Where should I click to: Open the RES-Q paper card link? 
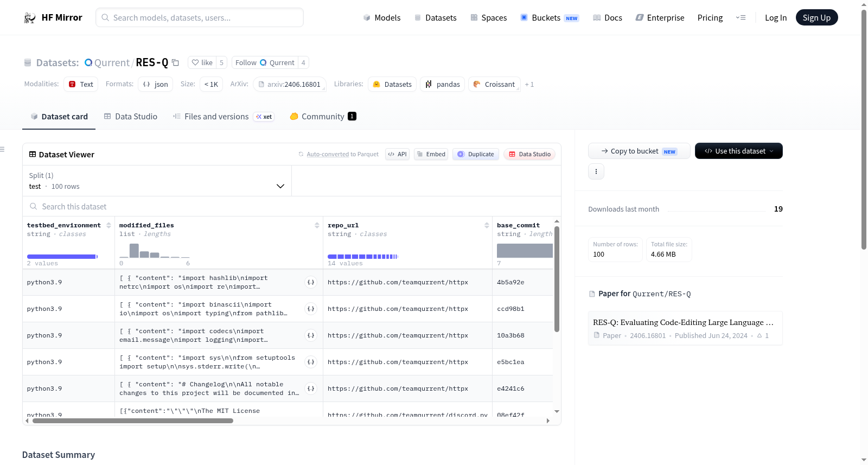coord(685,328)
